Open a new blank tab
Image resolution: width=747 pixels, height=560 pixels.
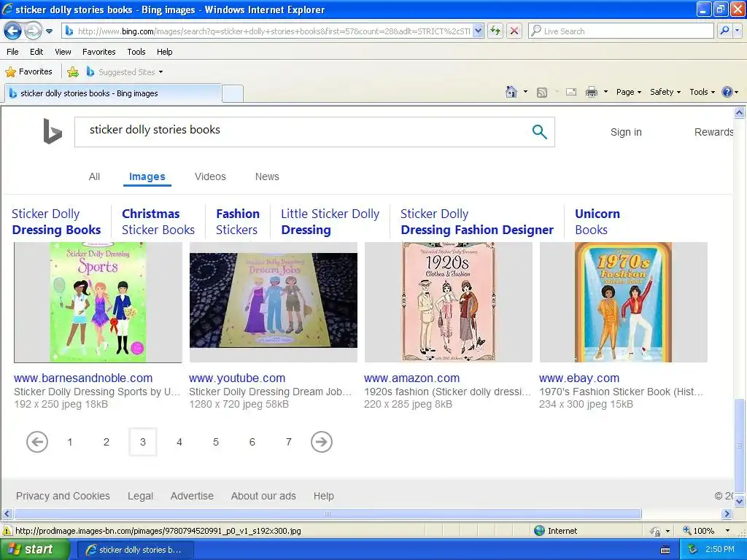coord(233,93)
